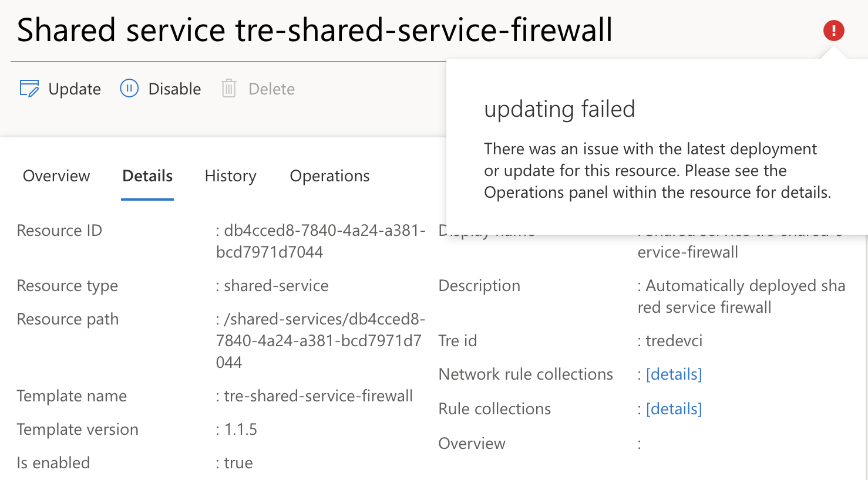Switch to the Overview tab
The image size is (868, 480).
(x=56, y=175)
